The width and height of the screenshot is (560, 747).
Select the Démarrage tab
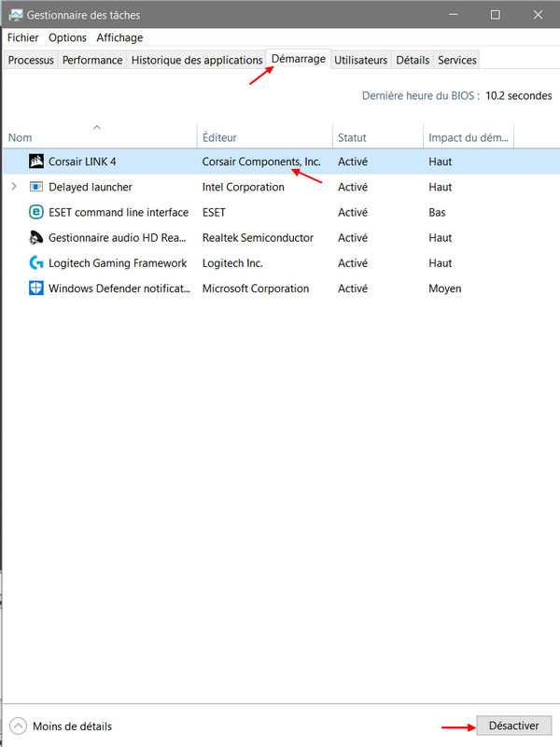pyautogui.click(x=299, y=59)
